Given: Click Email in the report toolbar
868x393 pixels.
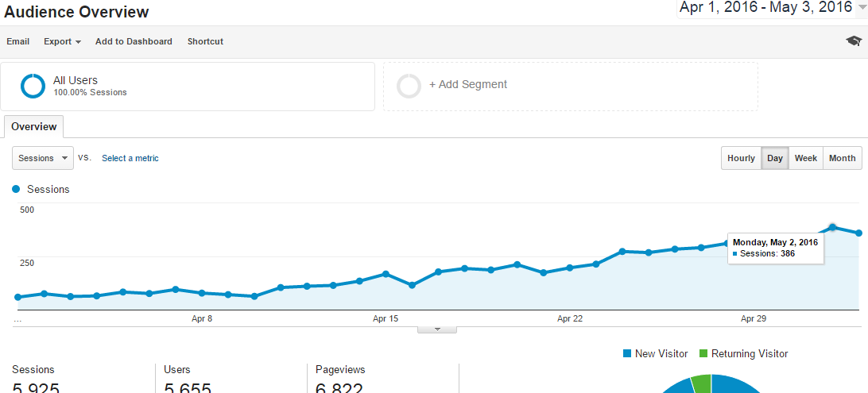Looking at the screenshot, I should 17,41.
